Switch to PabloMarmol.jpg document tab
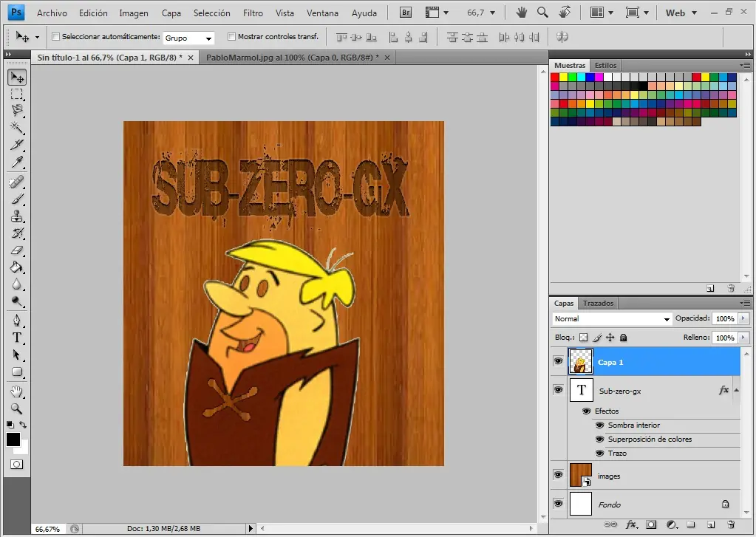 pyautogui.click(x=292, y=58)
